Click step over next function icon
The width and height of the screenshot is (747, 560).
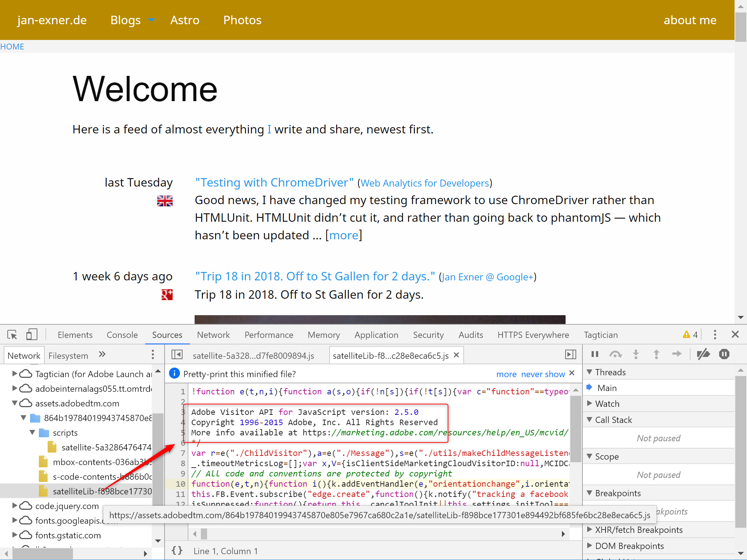(x=615, y=354)
